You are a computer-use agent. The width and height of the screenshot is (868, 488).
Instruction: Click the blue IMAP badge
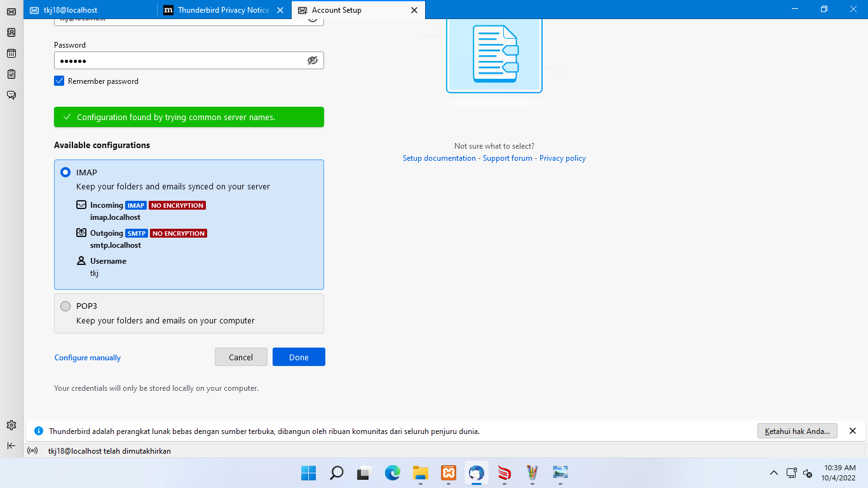tap(136, 206)
